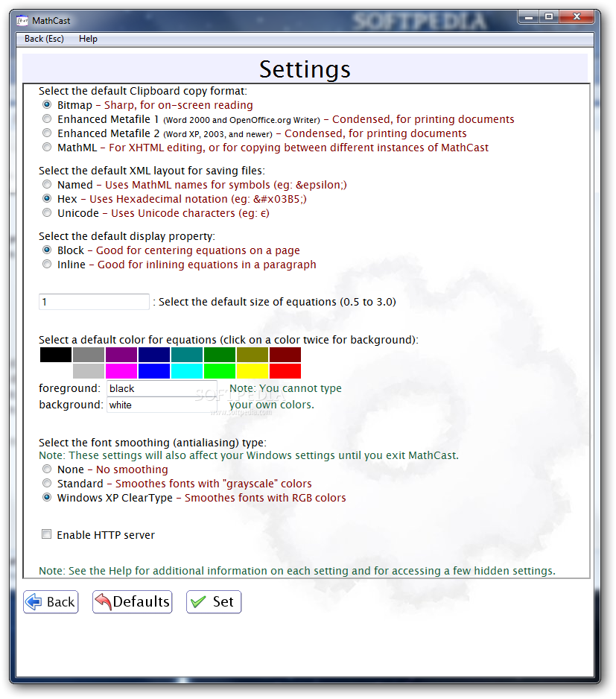Click the foreground color text field
The width and height of the screenshot is (616, 699).
point(162,388)
